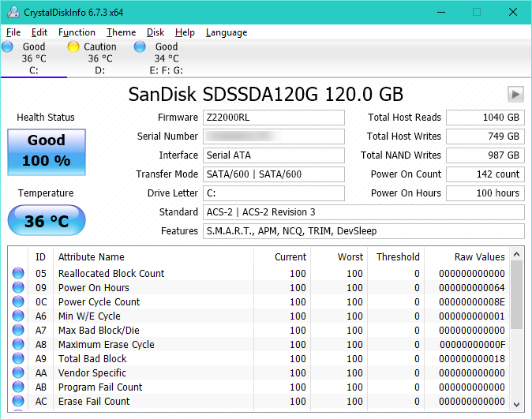Click the Worst column header

coord(339,256)
